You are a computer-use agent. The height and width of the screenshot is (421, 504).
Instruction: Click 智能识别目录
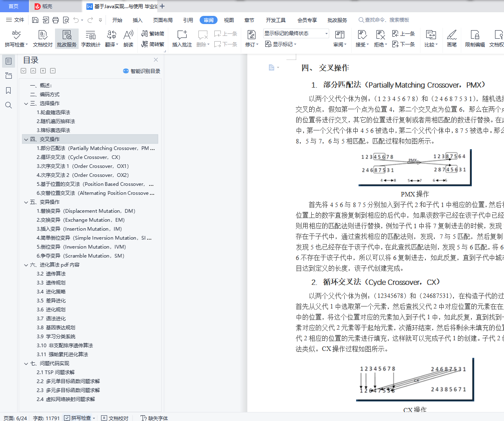(x=142, y=71)
